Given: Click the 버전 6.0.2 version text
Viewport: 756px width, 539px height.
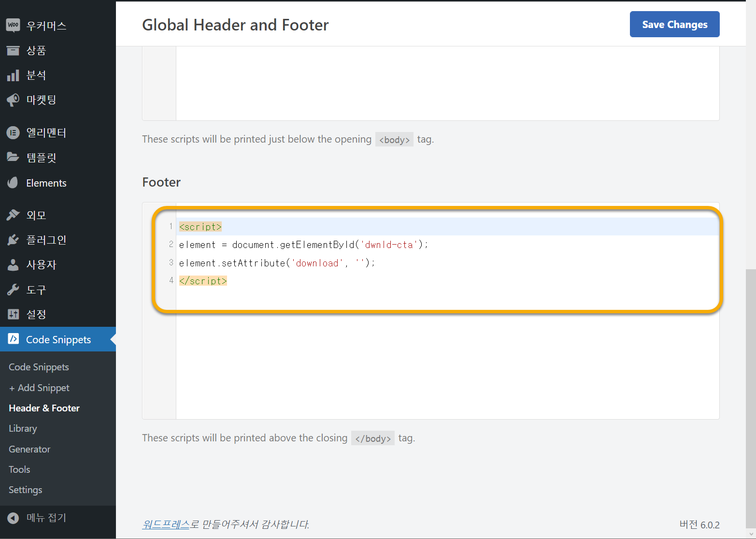Looking at the screenshot, I should coord(699,524).
